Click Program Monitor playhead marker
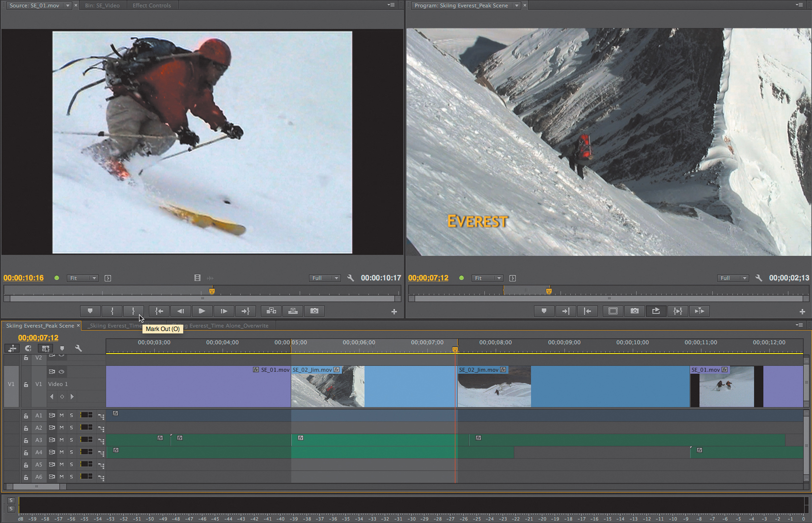Screen dimensions: 812x523 pyautogui.click(x=549, y=291)
